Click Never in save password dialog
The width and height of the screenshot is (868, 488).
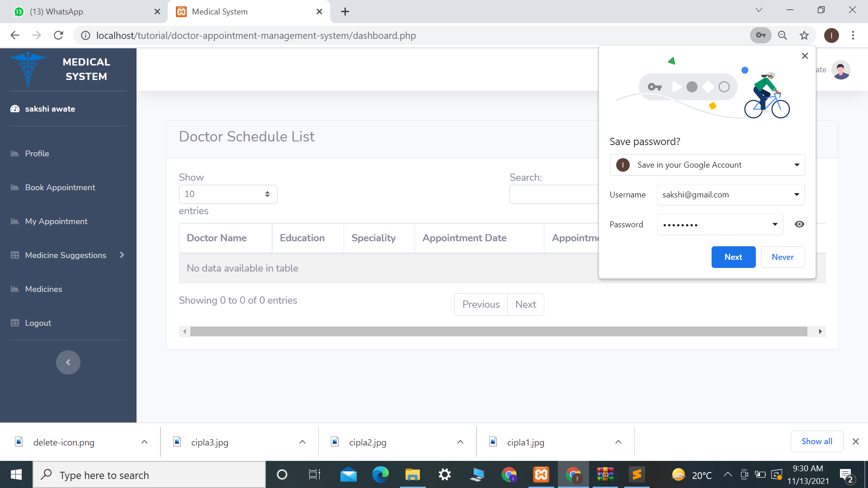[x=783, y=257]
